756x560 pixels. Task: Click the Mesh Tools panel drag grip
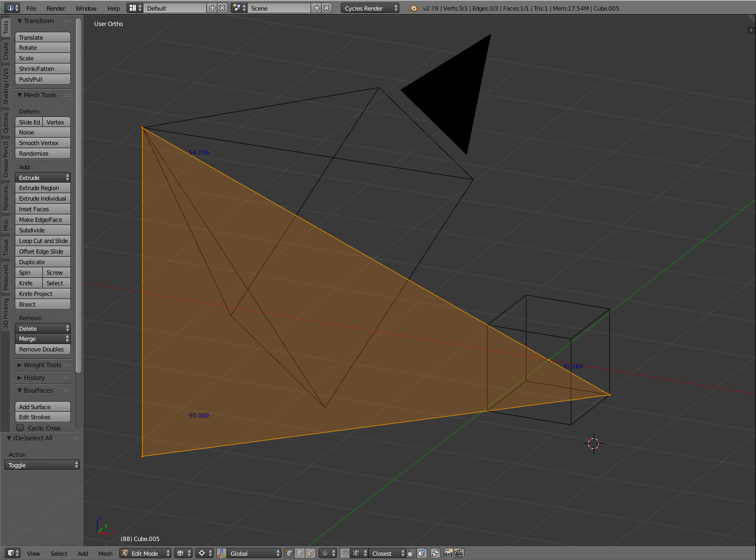click(67, 95)
